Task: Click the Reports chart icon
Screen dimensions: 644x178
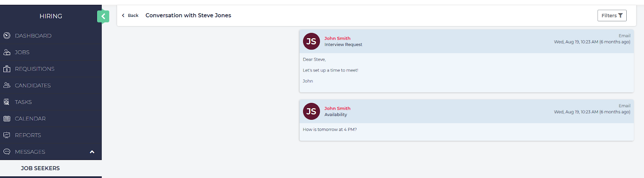Action: coord(7,135)
